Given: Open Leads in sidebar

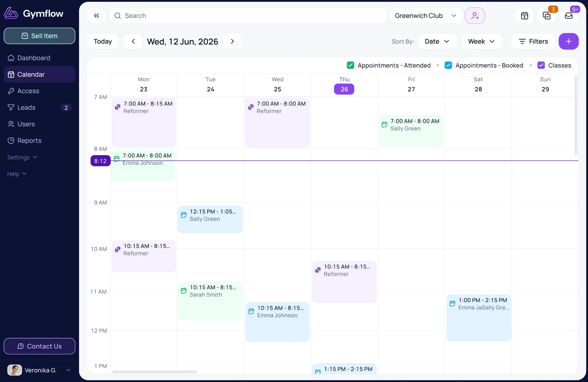Looking at the screenshot, I should click(39, 108).
